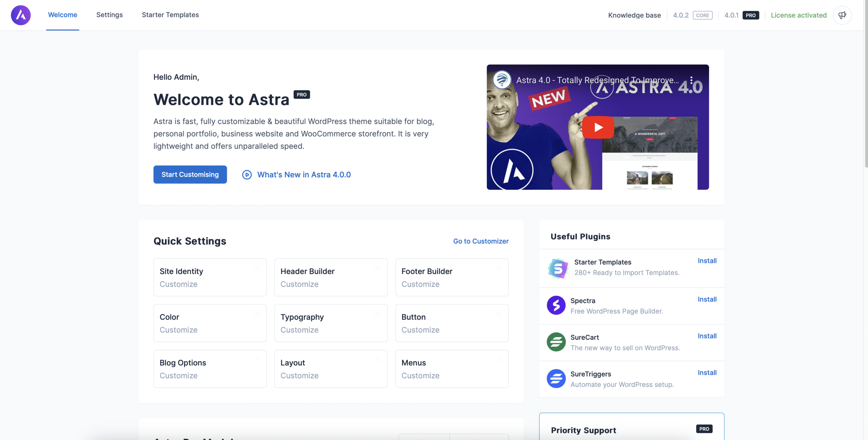Install the Spectra plugin
Viewport: 868px width, 440px height.
coord(707,299)
